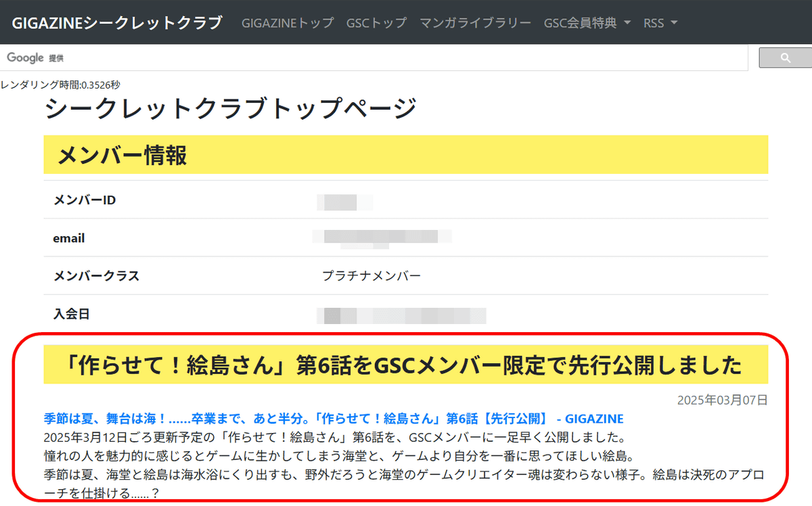Select the シークレットクラブトップページ heading
Screen dimensions: 812x506
coord(230,108)
